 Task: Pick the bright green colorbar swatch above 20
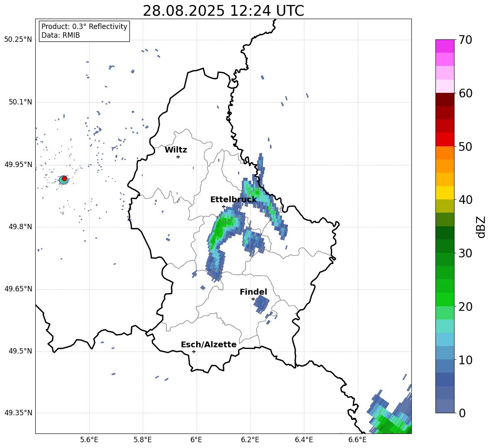click(445, 299)
